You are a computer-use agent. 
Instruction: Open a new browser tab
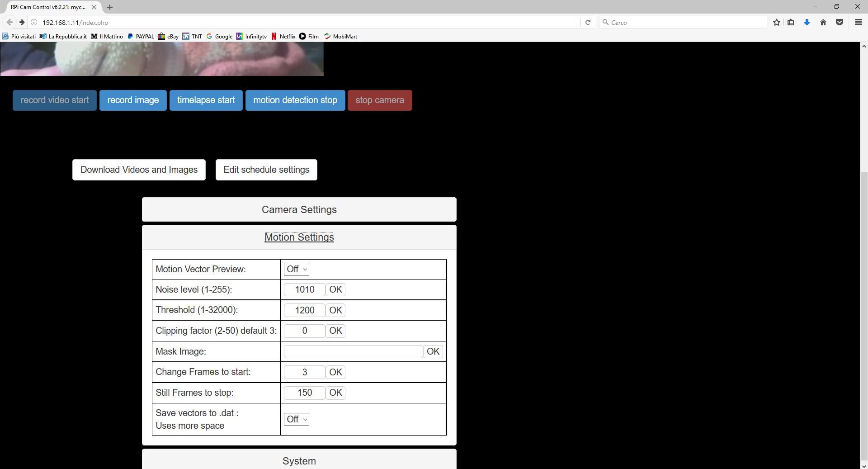click(110, 7)
